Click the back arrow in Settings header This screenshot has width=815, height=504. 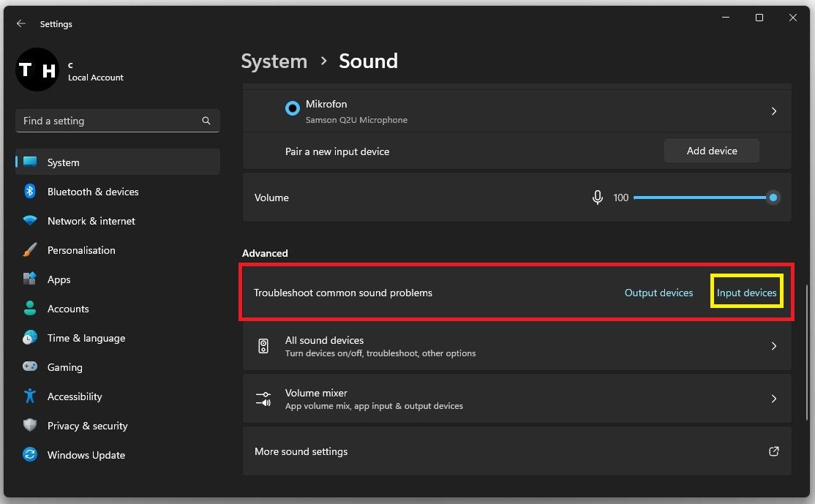pos(21,24)
